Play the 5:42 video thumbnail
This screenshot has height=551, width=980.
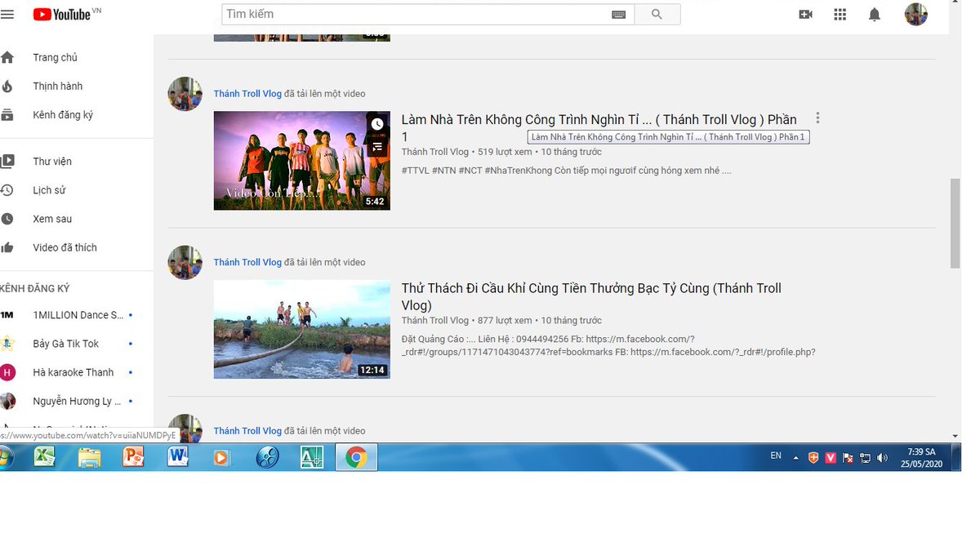pyautogui.click(x=301, y=160)
